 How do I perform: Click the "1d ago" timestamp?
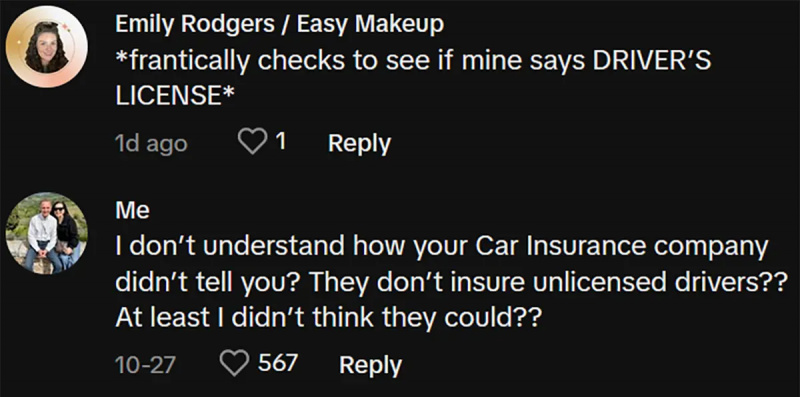coord(151,144)
